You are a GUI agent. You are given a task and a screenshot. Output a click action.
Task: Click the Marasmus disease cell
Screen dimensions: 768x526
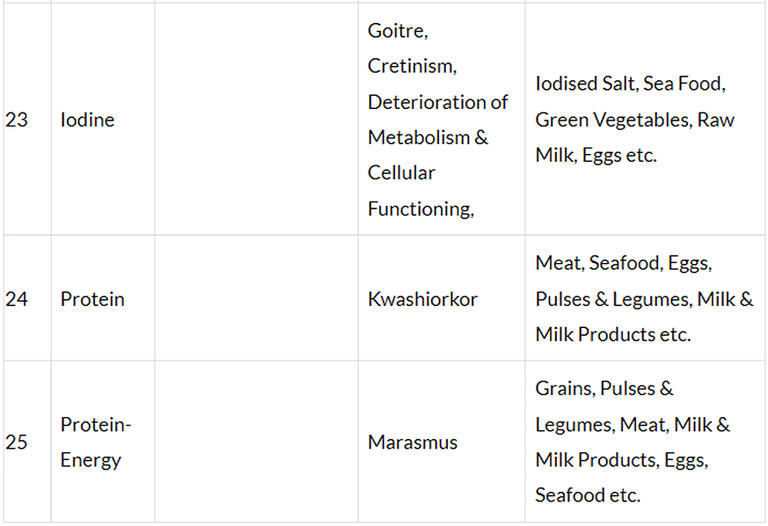coord(412,442)
